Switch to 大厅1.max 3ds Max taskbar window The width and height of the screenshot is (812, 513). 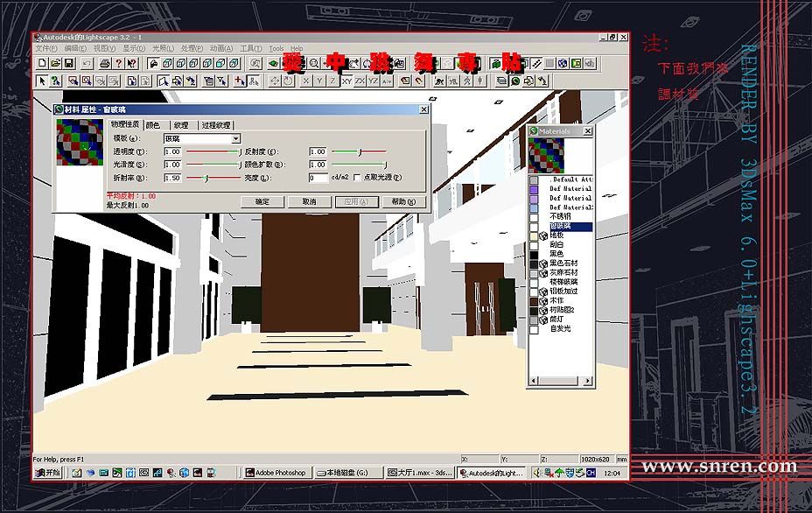click(x=420, y=473)
